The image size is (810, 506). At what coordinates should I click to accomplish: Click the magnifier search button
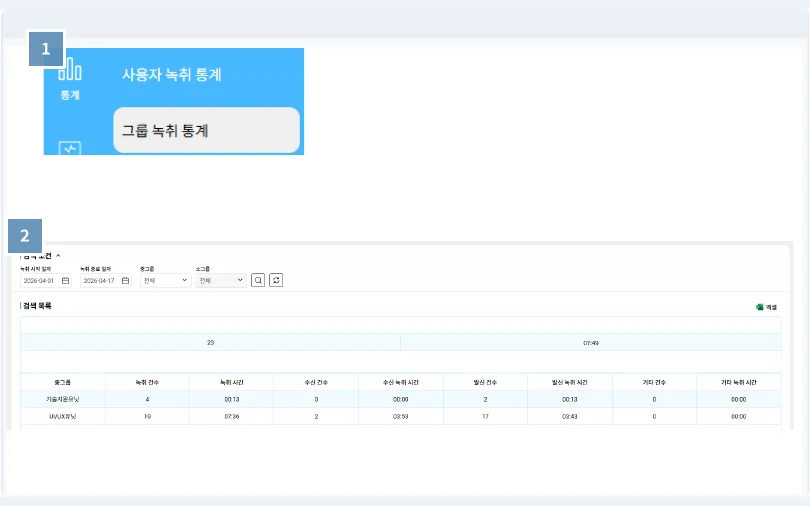pos(258,280)
